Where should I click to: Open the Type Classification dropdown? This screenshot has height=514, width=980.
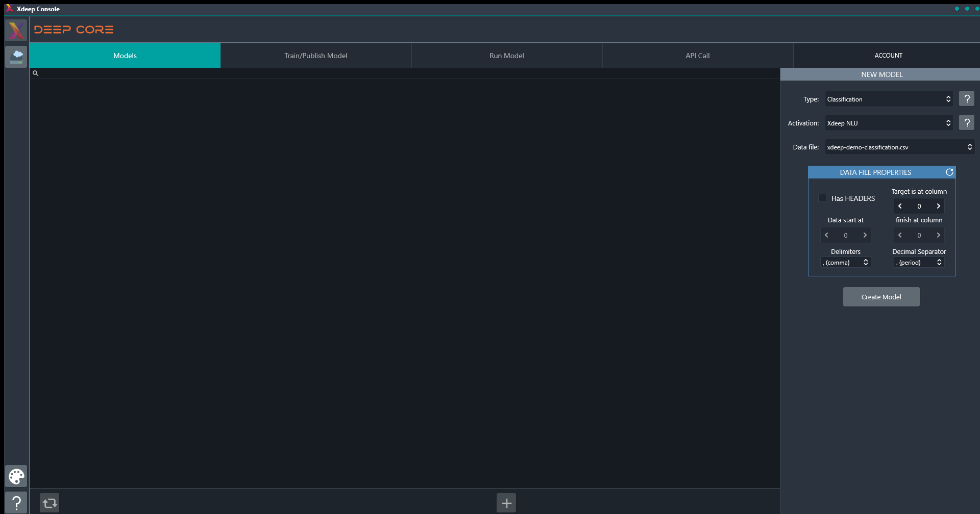889,99
